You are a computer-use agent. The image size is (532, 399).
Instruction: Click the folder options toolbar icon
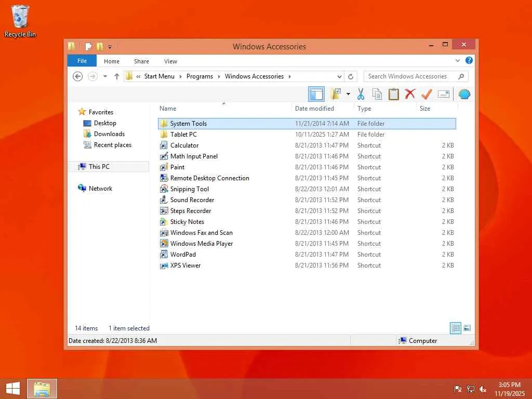point(336,94)
